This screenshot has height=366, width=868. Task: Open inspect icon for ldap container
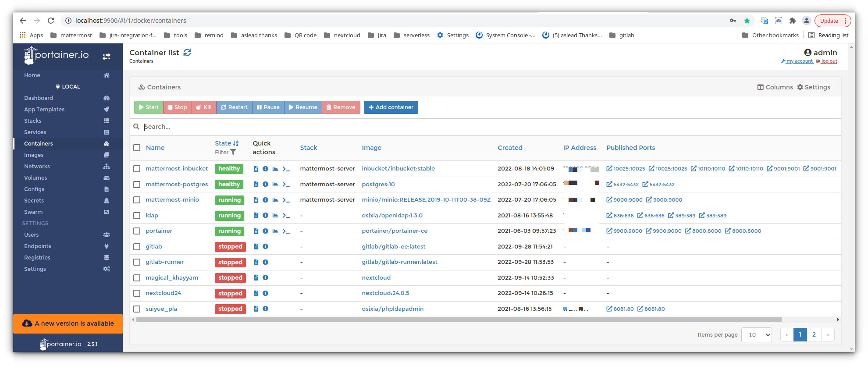click(x=265, y=216)
